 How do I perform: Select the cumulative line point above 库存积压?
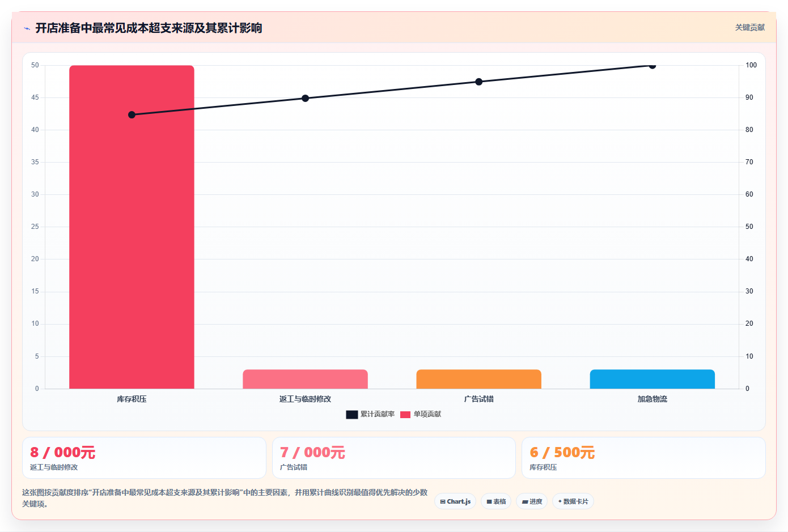132,114
